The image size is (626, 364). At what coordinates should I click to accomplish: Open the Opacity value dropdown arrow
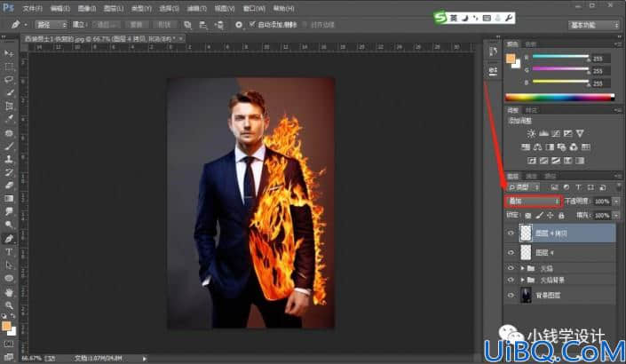pyautogui.click(x=616, y=202)
